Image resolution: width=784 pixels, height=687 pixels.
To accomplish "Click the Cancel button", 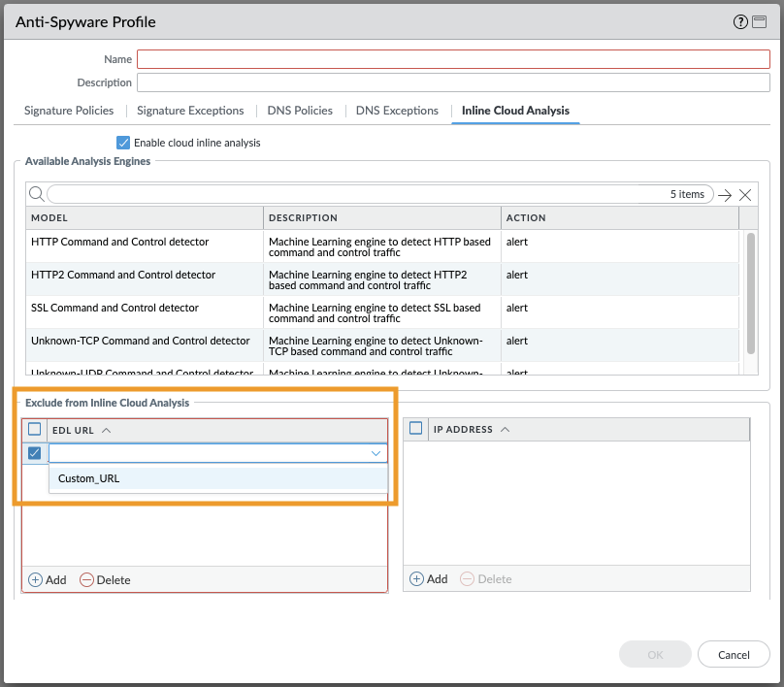I will tap(734, 654).
